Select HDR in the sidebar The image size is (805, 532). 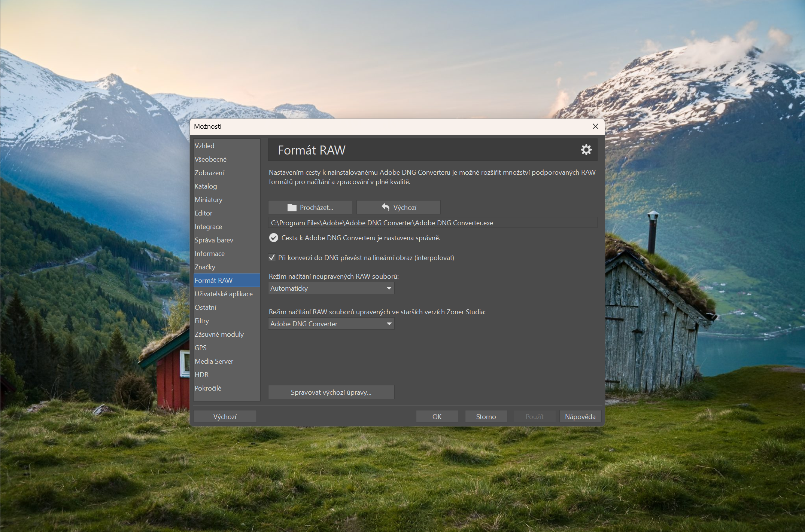227,374
